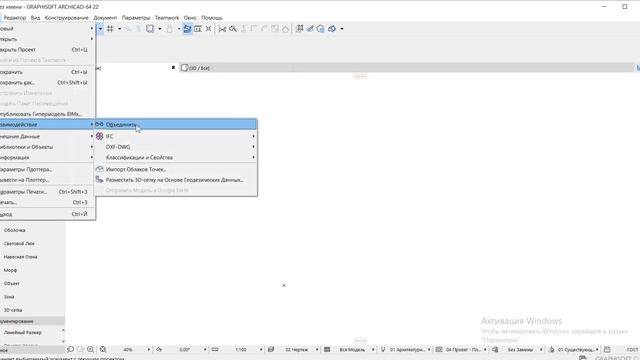640x360 pixels.
Task: Open the Teamwork menu
Action: [167, 18]
